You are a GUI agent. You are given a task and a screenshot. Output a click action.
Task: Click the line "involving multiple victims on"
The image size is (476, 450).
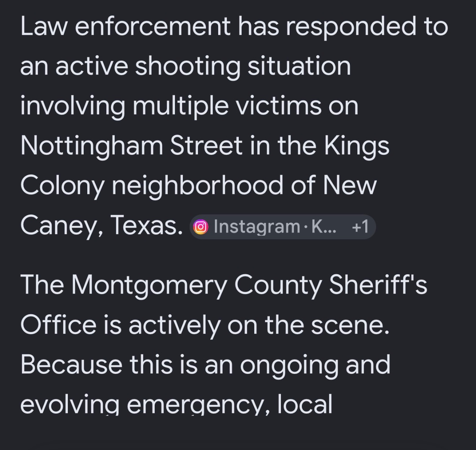[x=189, y=106]
